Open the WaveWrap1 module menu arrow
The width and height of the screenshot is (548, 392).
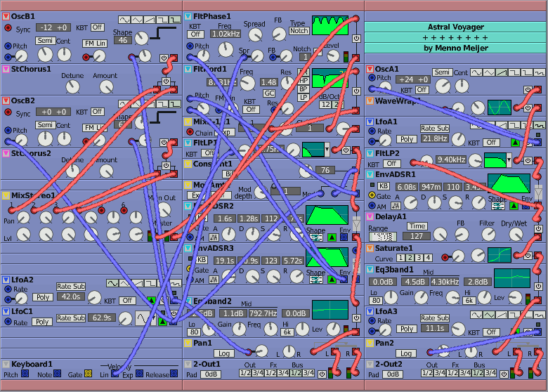click(x=370, y=101)
